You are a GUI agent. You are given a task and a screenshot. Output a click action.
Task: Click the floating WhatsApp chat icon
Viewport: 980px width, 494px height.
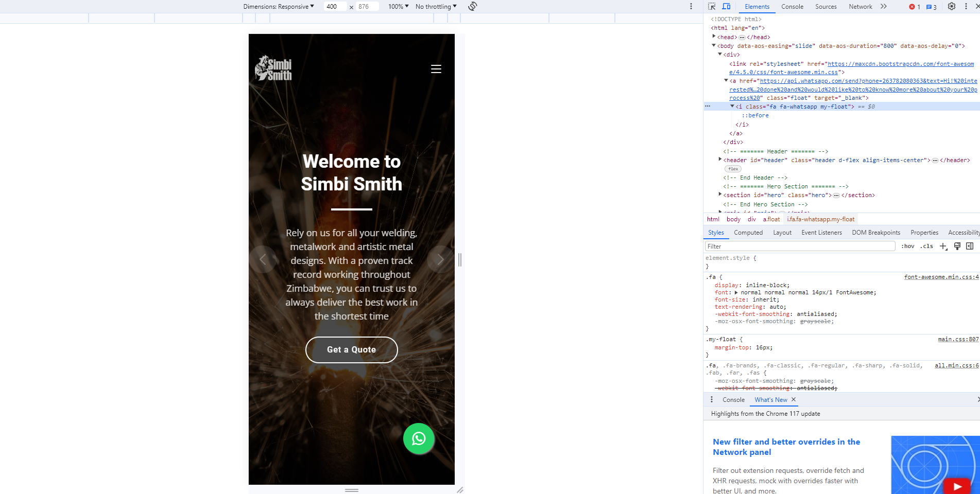(x=419, y=438)
